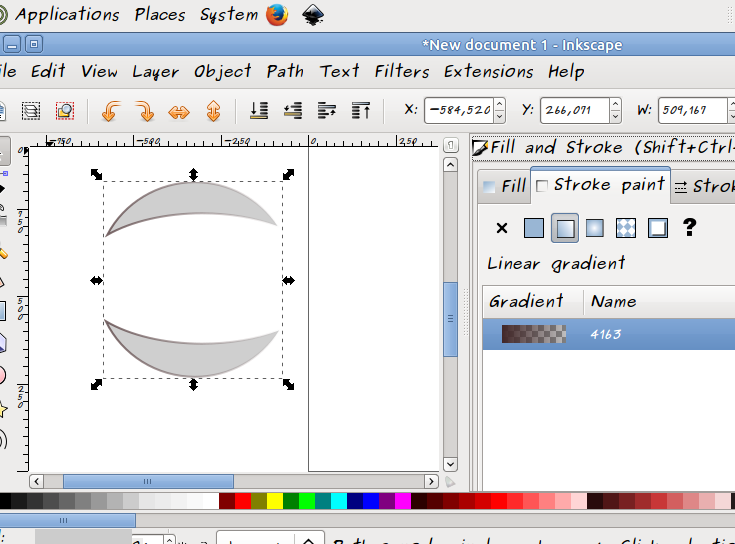The width and height of the screenshot is (735, 544).
Task: Open the Path menu
Action: [x=285, y=71]
